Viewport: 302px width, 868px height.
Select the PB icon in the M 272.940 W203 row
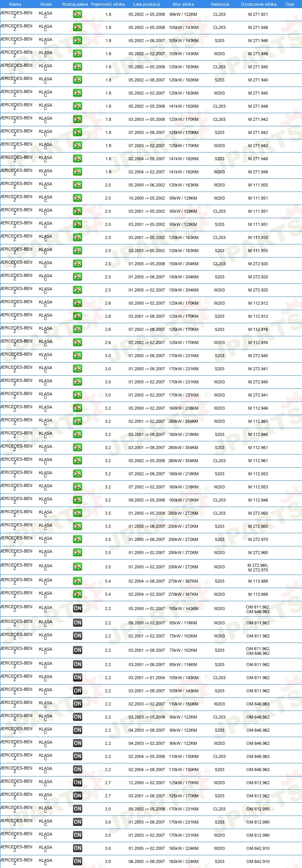[78, 382]
